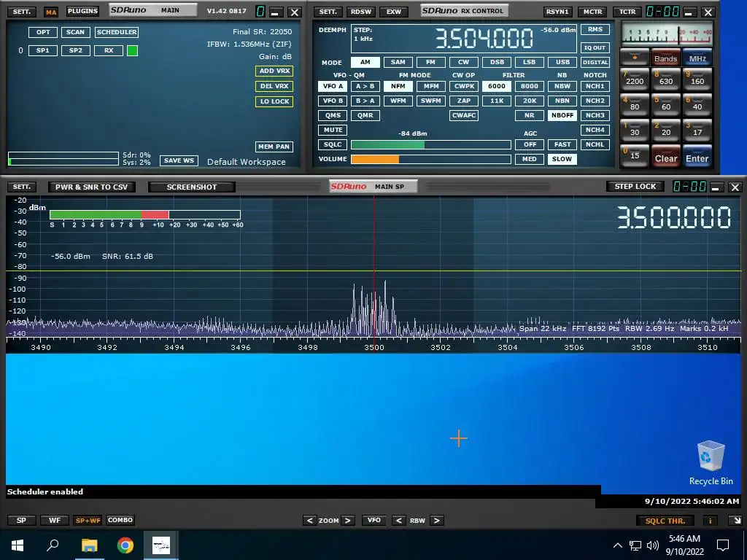
Task: Select USB mode
Action: click(x=562, y=62)
